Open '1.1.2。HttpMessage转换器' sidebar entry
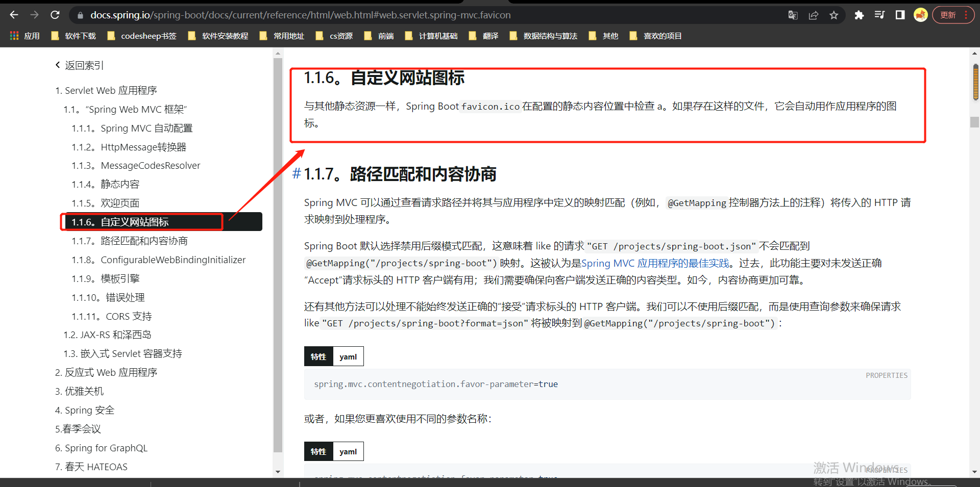 coord(129,147)
